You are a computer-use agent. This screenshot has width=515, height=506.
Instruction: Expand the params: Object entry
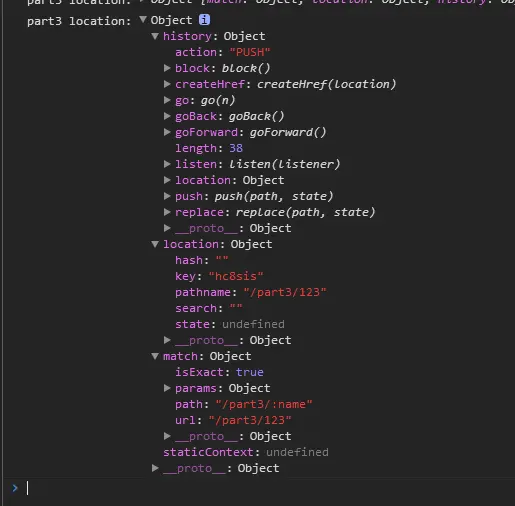coord(167,388)
